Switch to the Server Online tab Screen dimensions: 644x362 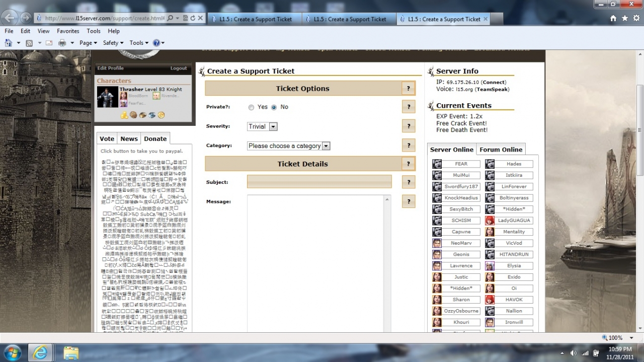452,150
